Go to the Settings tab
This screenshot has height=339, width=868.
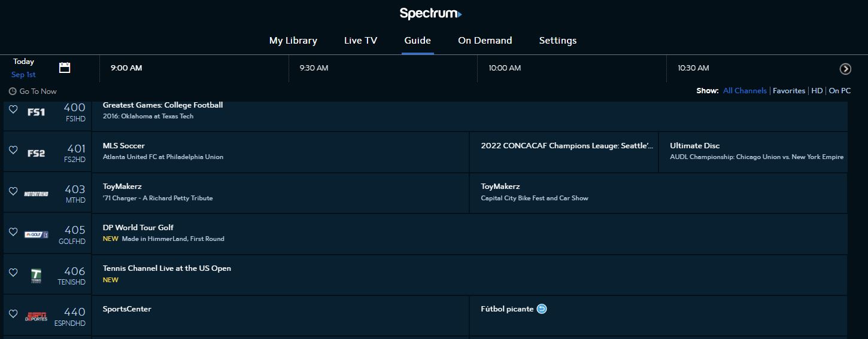558,41
